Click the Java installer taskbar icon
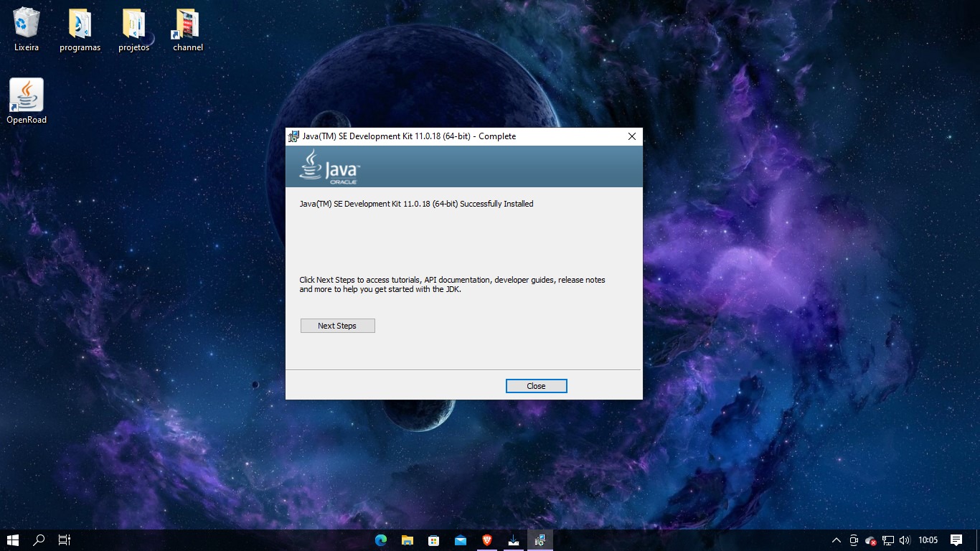This screenshot has height=551, width=980. pyautogui.click(x=540, y=540)
